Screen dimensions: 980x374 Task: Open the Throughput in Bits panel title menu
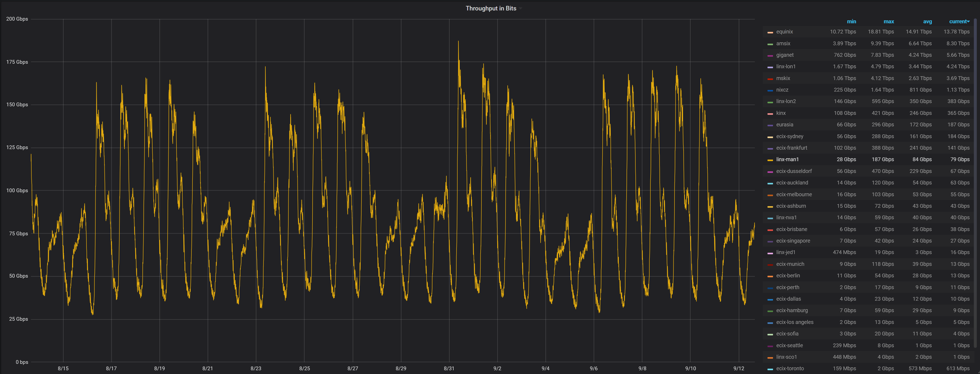coord(490,8)
